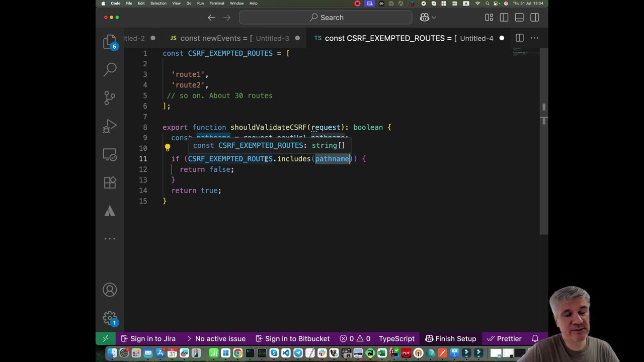Click Finish Setup for Copilot
This screenshot has height=362, width=644.
tap(450, 338)
